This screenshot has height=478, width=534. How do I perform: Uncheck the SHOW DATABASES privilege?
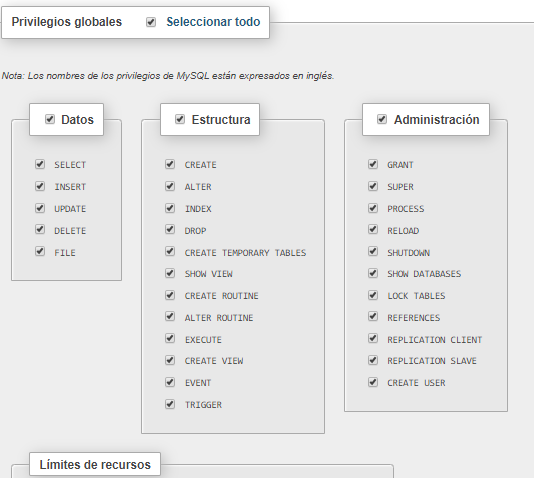pos(373,273)
